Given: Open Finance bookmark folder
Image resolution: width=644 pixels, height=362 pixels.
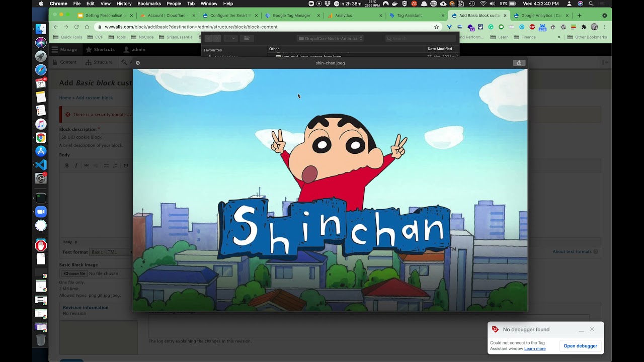Looking at the screenshot, I should tap(524, 37).
